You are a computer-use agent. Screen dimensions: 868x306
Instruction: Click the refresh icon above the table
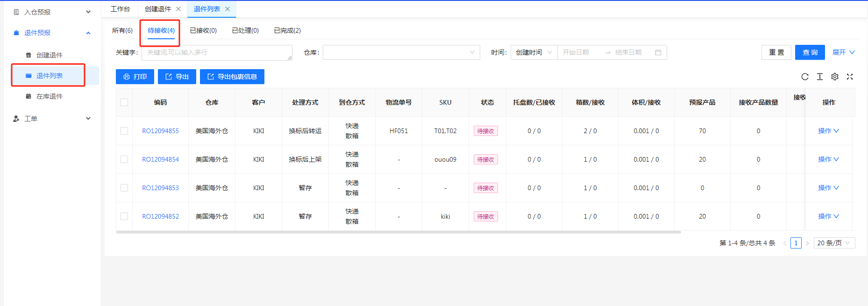click(x=804, y=77)
